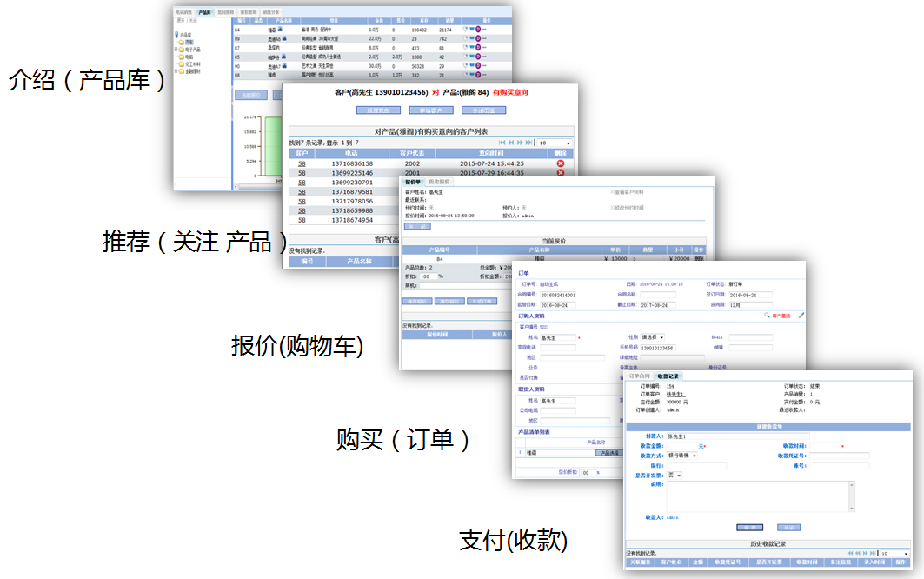Jump to first page of payment history
Image resolution: width=924 pixels, height=579 pixels.
pyautogui.click(x=850, y=553)
